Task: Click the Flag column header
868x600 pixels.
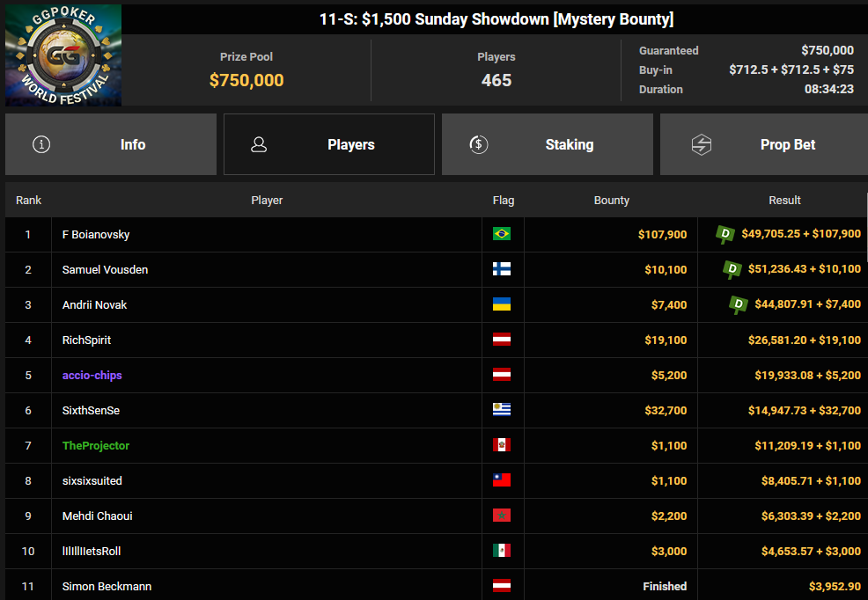Action: tap(504, 201)
